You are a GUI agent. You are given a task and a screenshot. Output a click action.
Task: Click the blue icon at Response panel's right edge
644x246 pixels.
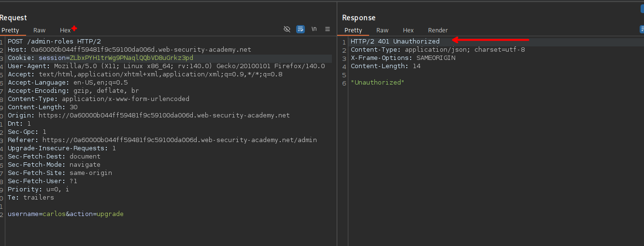click(x=641, y=8)
